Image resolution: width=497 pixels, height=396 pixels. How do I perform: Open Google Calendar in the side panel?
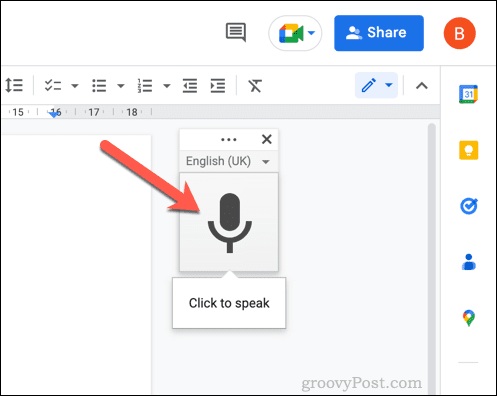tap(468, 94)
